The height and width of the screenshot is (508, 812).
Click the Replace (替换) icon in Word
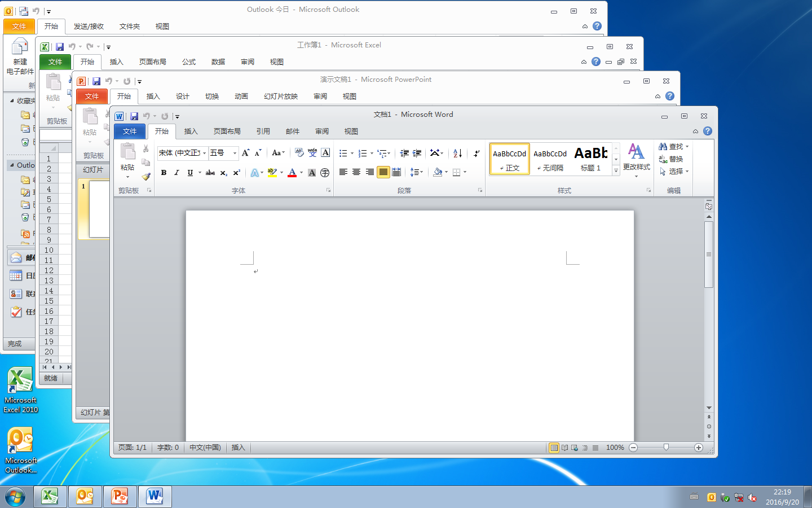670,159
